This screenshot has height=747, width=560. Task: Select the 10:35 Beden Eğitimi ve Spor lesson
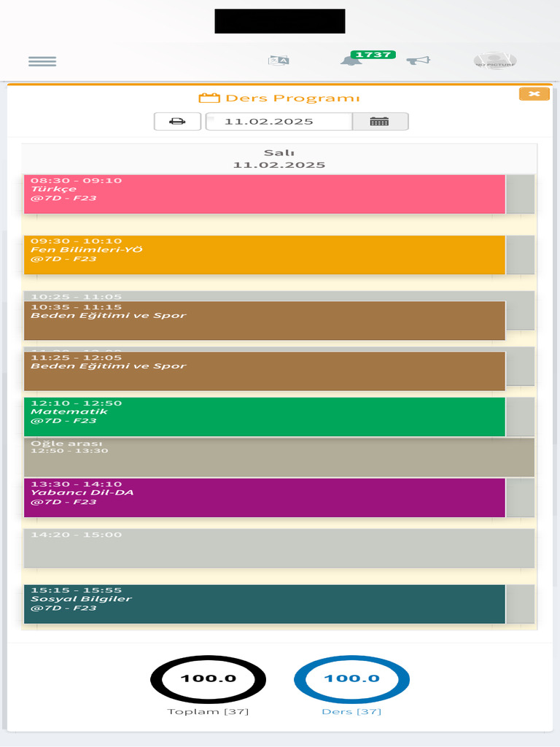click(264, 321)
